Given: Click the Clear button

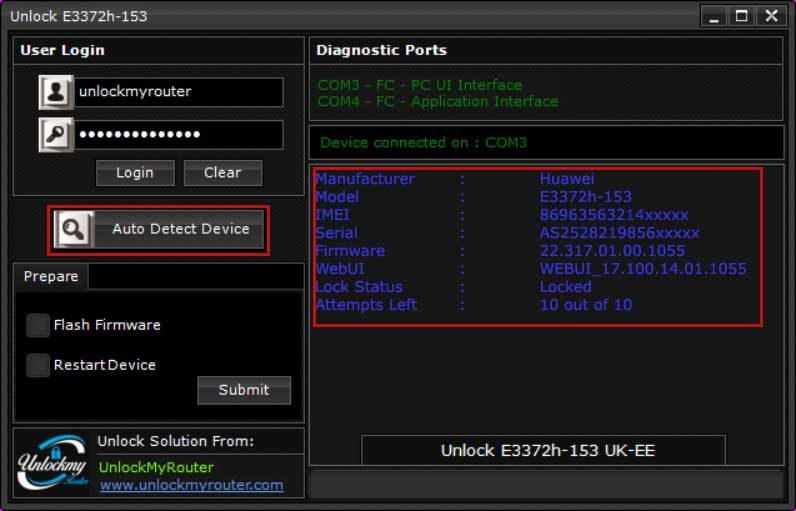Looking at the screenshot, I should point(223,173).
